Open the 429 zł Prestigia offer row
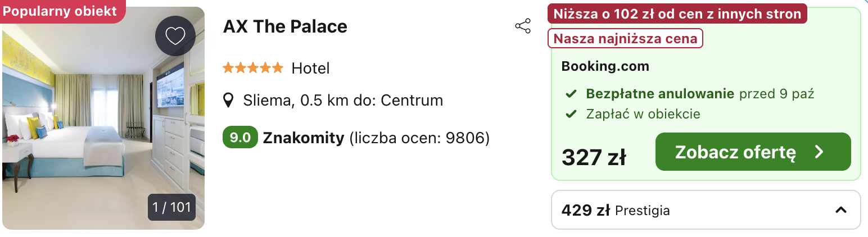Viewport: 868px width, 237px height. coord(675,211)
